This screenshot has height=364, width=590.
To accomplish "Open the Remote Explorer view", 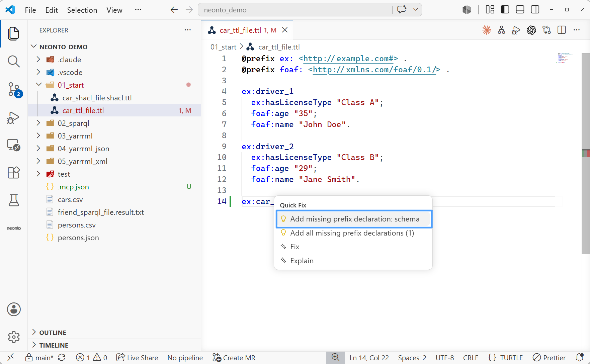I will point(14,145).
